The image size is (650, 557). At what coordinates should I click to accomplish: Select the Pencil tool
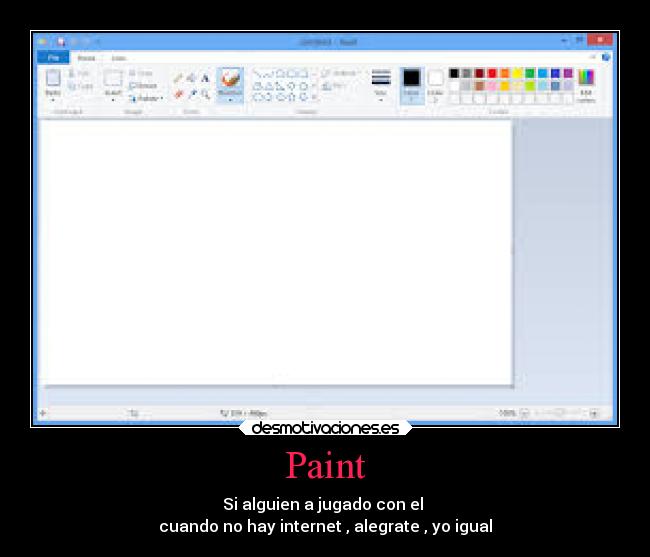(178, 78)
